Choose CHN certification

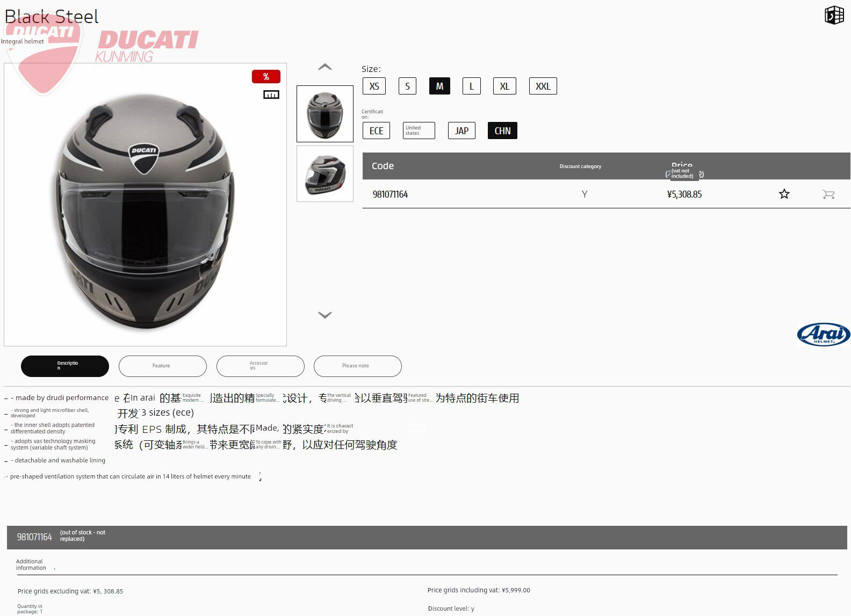(x=503, y=131)
